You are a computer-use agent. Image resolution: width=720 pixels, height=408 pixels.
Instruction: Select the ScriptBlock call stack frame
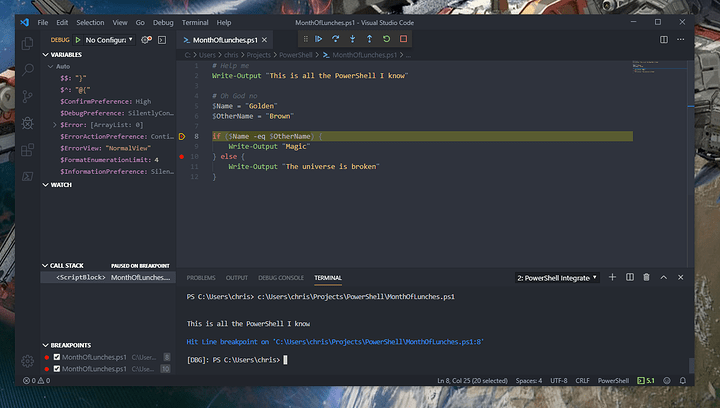108,277
